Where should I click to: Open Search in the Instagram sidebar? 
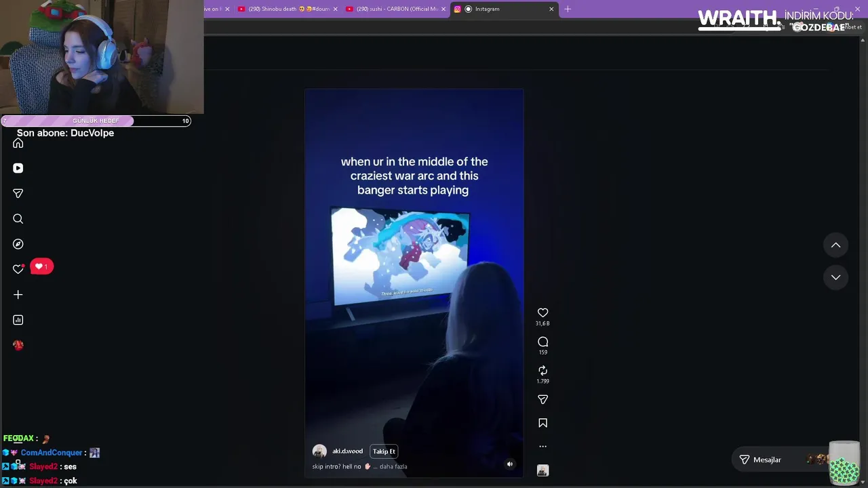[x=18, y=219]
